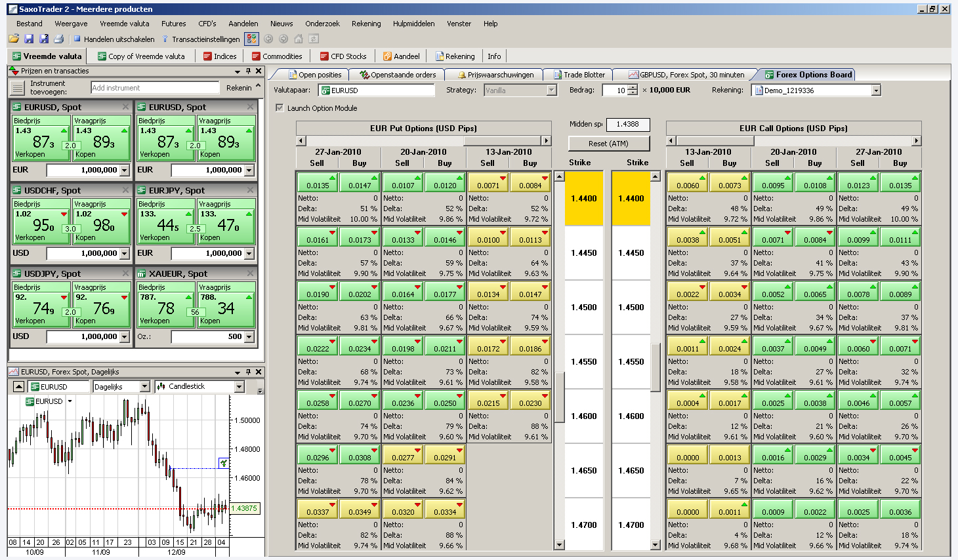Open the Dagelijks period dropdown
Viewport: 958px width, 560px height.
(145, 387)
